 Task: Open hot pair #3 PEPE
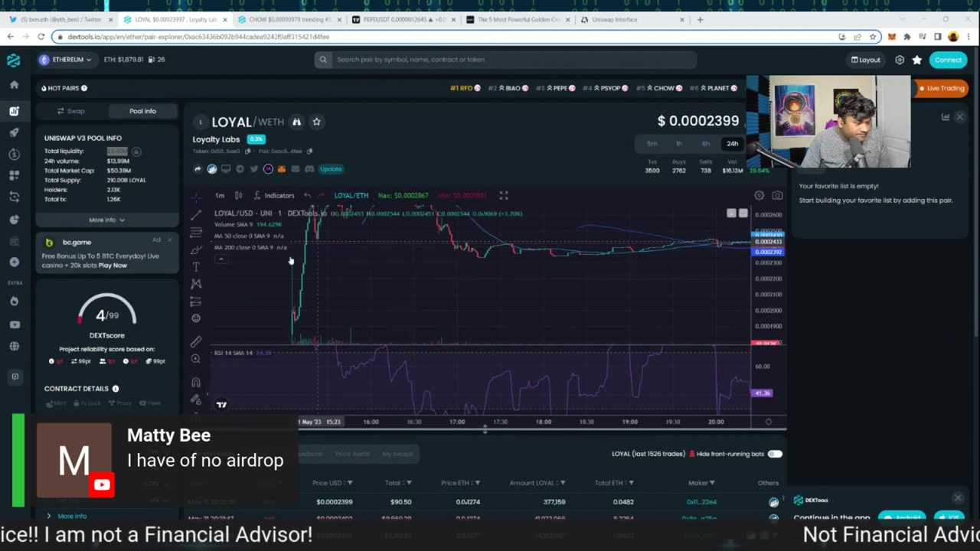[x=556, y=88]
